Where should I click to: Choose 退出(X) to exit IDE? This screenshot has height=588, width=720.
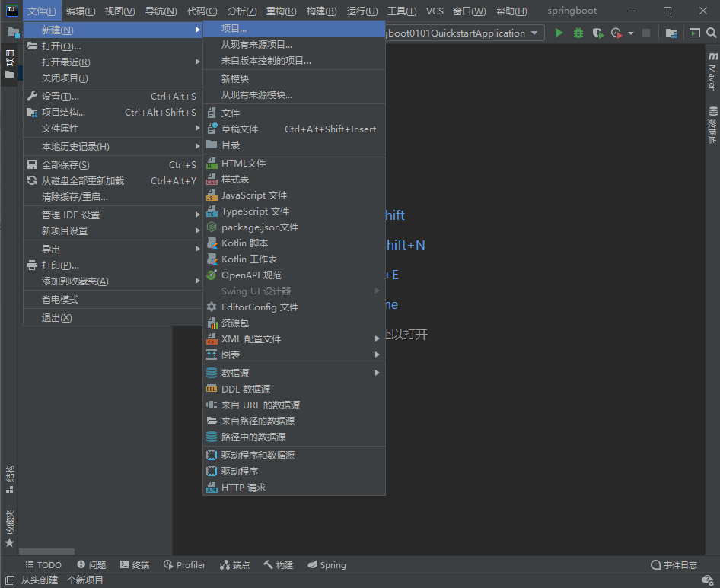coord(113,318)
